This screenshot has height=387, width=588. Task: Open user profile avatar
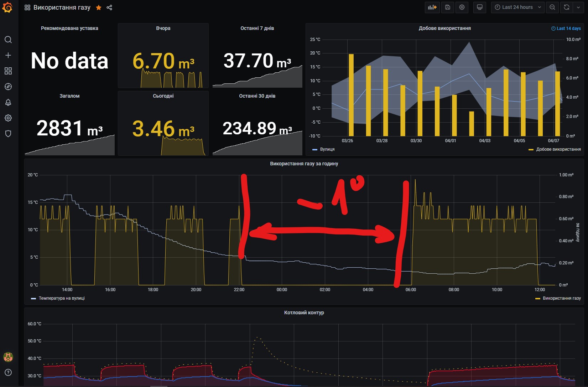coord(8,357)
